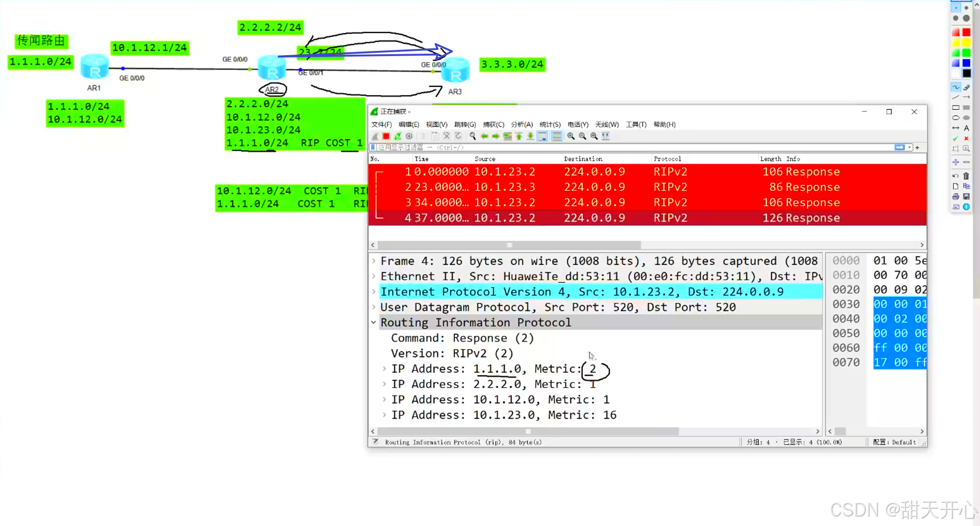Screen dimensions: 980x526
Task: Open capture options with the gear icon
Action: [x=409, y=136]
